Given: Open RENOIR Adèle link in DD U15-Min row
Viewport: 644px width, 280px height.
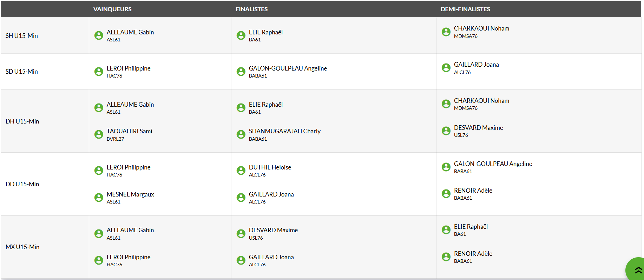Looking at the screenshot, I should click(x=473, y=191).
